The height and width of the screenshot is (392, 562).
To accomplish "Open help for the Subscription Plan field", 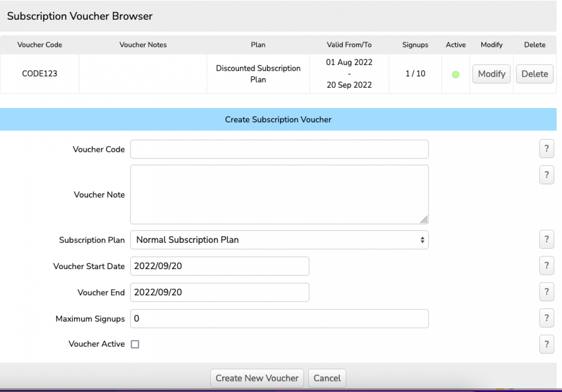I will pos(546,240).
